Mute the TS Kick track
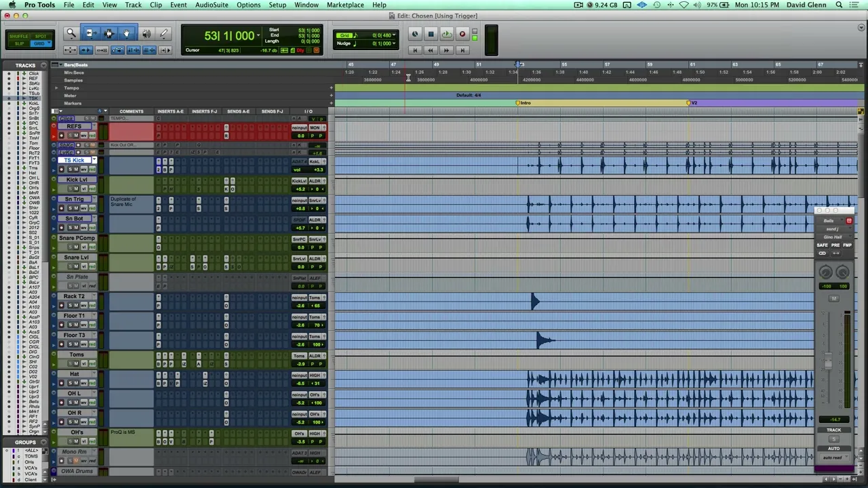Image resolution: width=868 pixels, height=488 pixels. pos(76,169)
